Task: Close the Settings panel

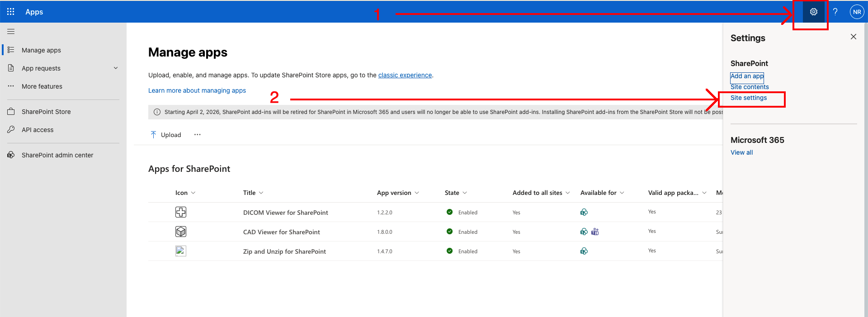Action: coord(854,37)
